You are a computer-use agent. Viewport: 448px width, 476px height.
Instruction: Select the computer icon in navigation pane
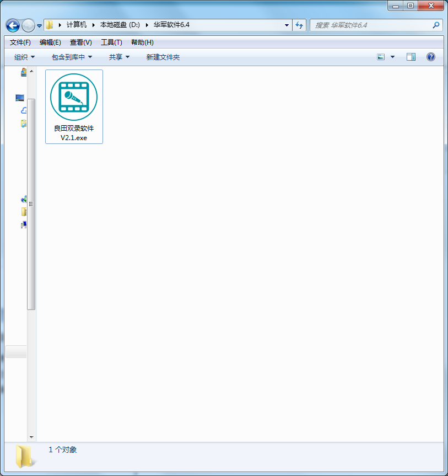click(20, 98)
